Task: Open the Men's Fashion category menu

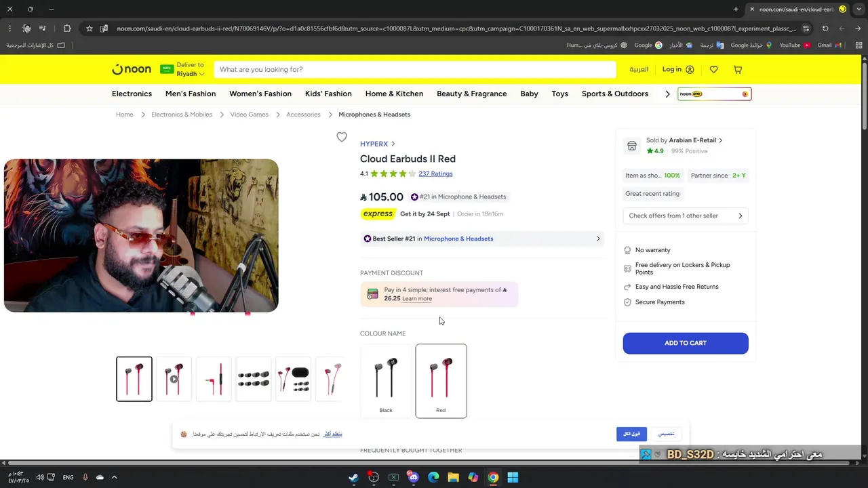Action: (191, 94)
